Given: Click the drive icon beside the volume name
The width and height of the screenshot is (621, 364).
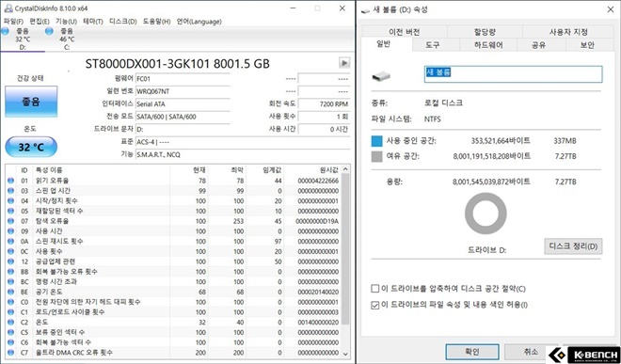Looking at the screenshot, I should [381, 76].
